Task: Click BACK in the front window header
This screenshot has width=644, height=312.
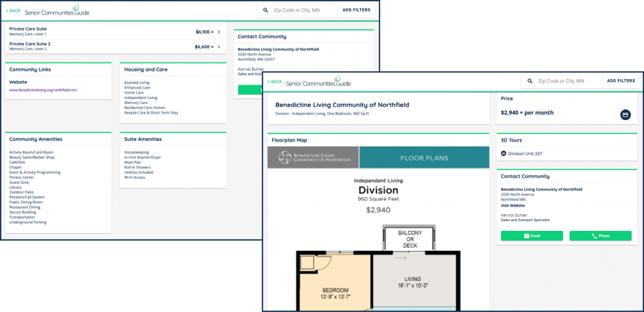Action: pyautogui.click(x=274, y=82)
